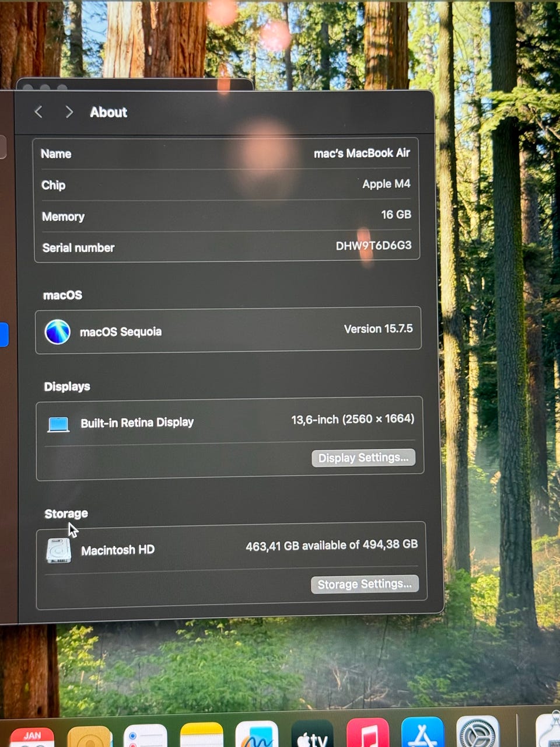Viewport: 560px width, 747px height.
Task: Click the "13,6-inch (2560 × 1664)" resolution text
Action: 353,419
